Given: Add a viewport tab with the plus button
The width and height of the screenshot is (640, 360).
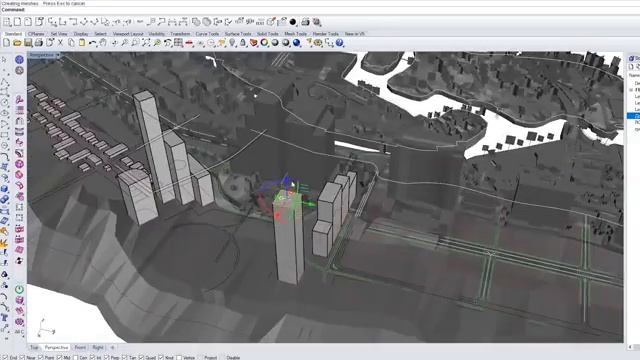Looking at the screenshot, I should point(112,347).
